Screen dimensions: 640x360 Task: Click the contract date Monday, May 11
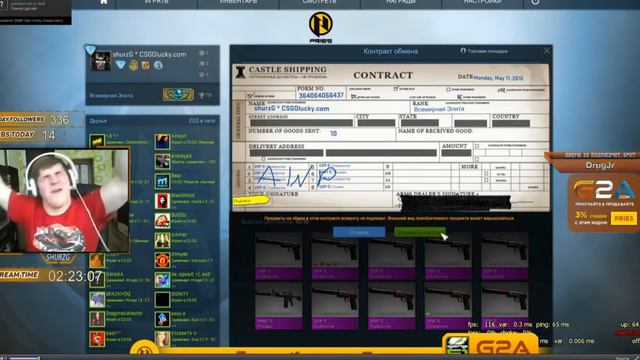pyautogui.click(x=499, y=78)
